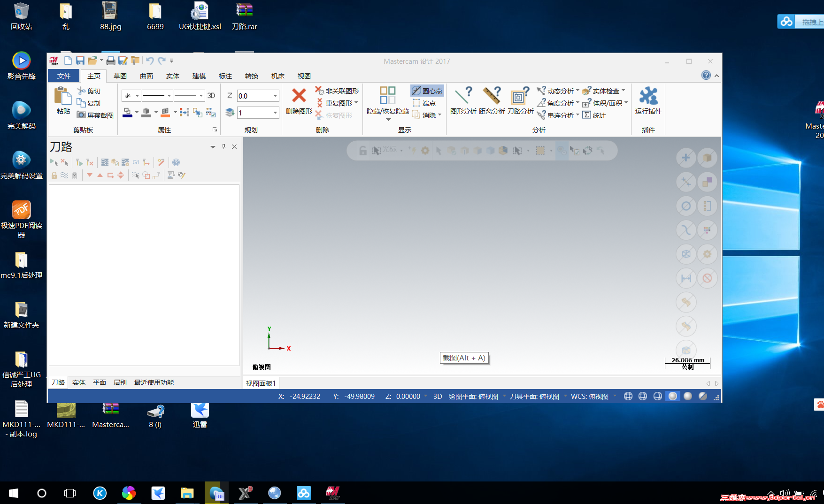Toggle the lock icon in the 刀路 panel
This screenshot has height=504, width=824.
54,175
